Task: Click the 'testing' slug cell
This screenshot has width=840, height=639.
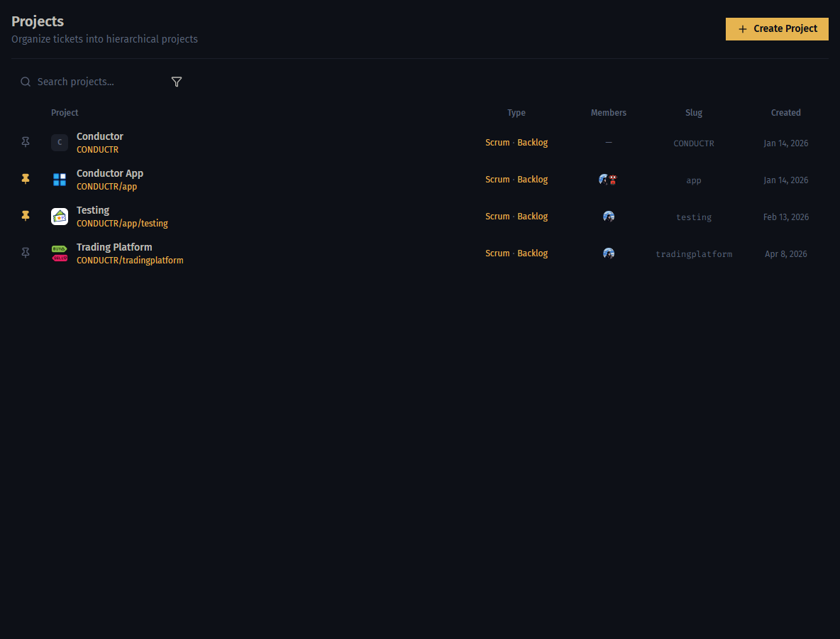Action: pyautogui.click(x=694, y=218)
